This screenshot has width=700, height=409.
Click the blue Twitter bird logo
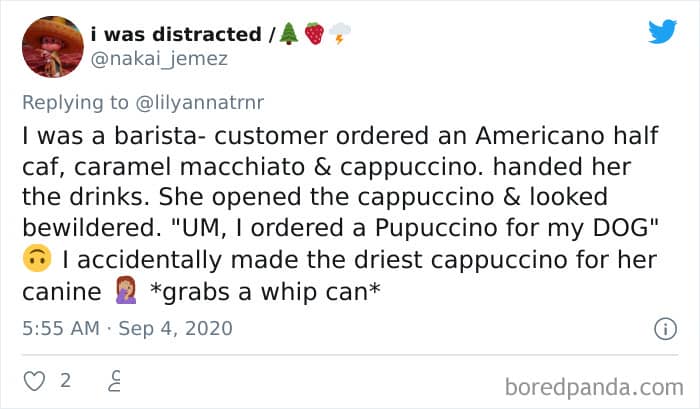(662, 31)
